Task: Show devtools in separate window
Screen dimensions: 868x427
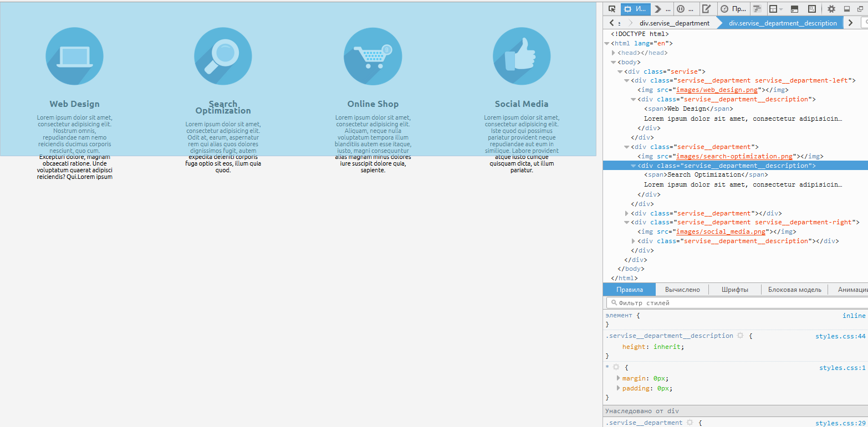Action: [x=861, y=9]
